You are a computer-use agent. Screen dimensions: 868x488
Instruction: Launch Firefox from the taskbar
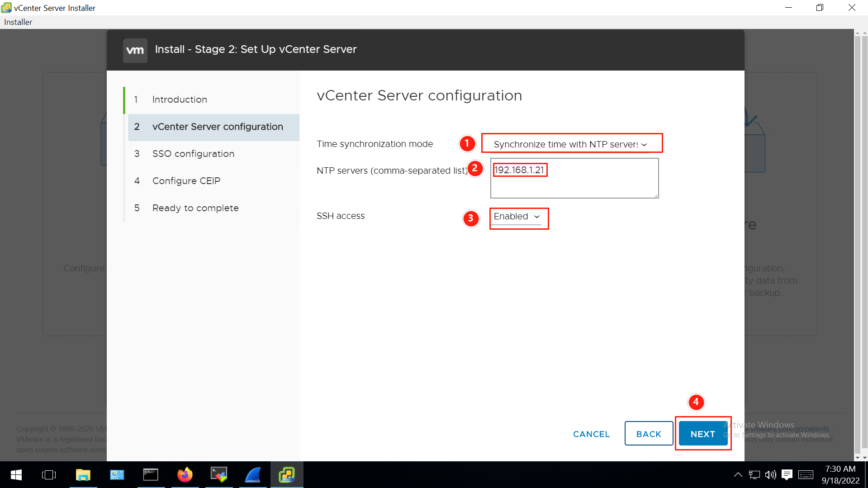pyautogui.click(x=185, y=475)
